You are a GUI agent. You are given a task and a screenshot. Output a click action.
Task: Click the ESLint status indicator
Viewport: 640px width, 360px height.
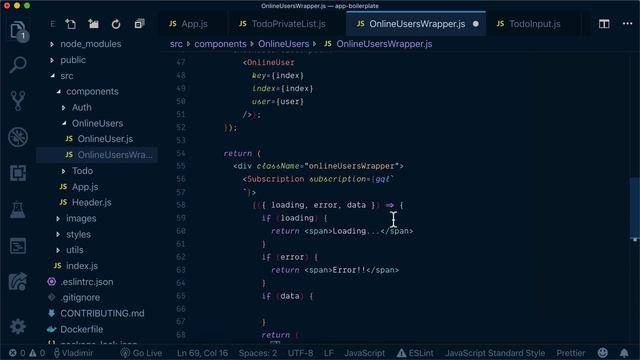point(415,353)
